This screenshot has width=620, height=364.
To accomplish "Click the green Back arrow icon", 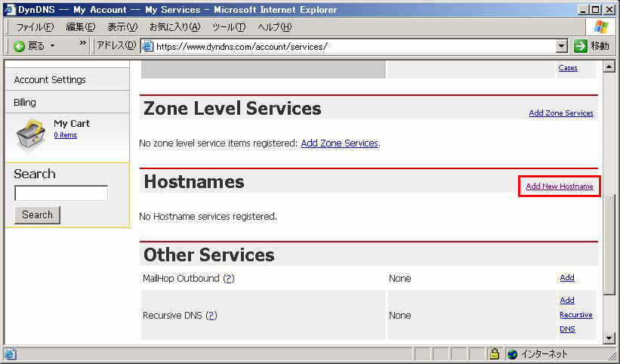I will click(19, 46).
